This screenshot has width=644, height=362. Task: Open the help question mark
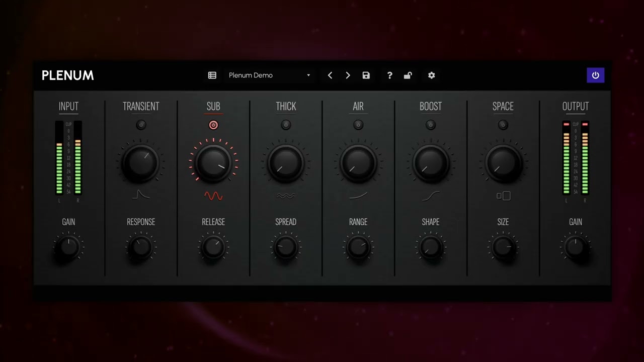[389, 75]
